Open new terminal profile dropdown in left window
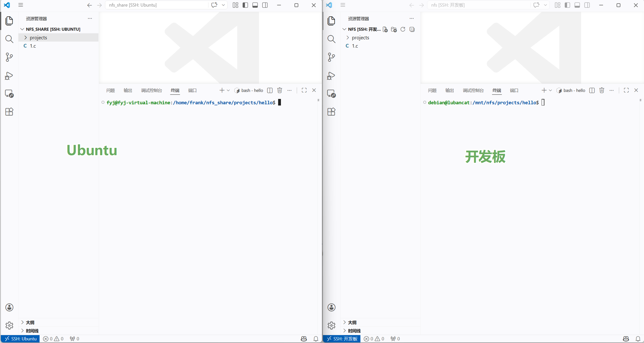This screenshot has height=343, width=644. 228,90
